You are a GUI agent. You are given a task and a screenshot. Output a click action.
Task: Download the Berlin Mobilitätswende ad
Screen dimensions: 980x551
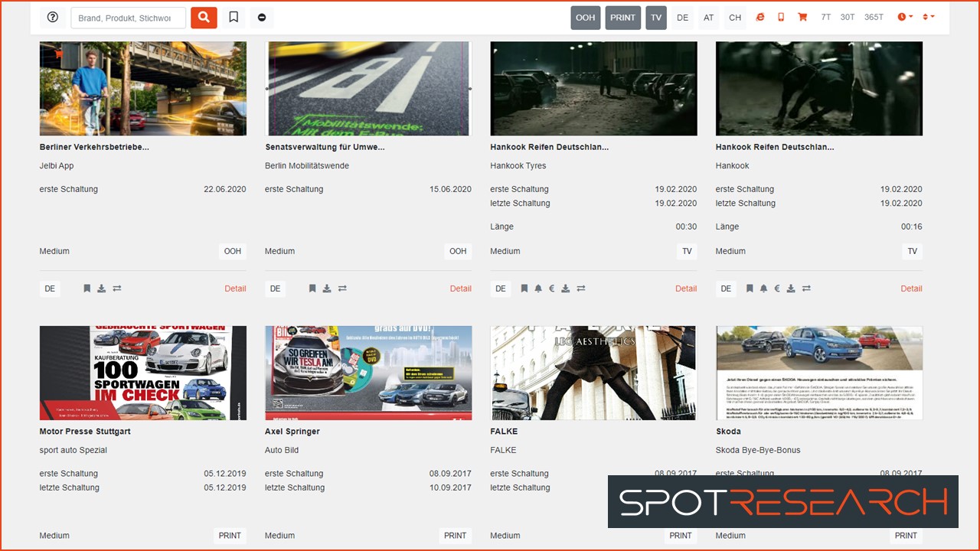coord(327,289)
